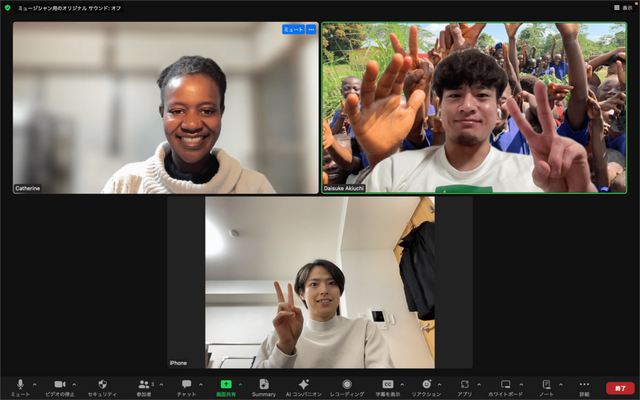Toggle Stop Video (ビデオの停止) camera
This screenshot has width=640, height=400.
[59, 384]
